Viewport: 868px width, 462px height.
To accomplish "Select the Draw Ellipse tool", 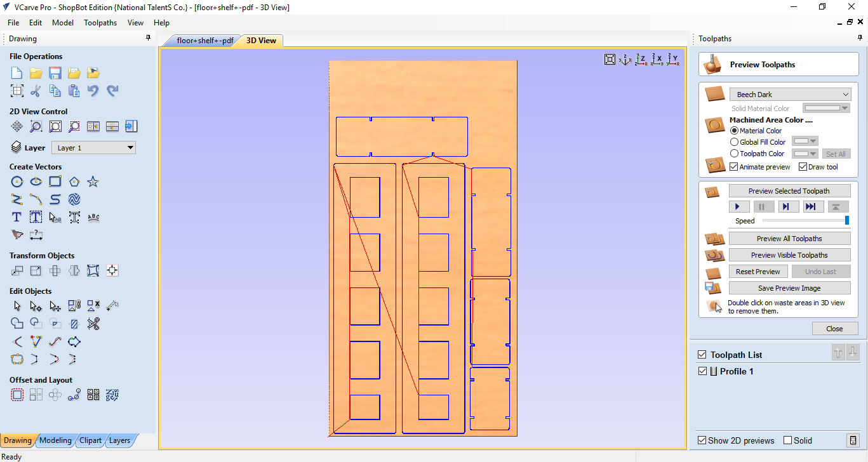I will 36,182.
